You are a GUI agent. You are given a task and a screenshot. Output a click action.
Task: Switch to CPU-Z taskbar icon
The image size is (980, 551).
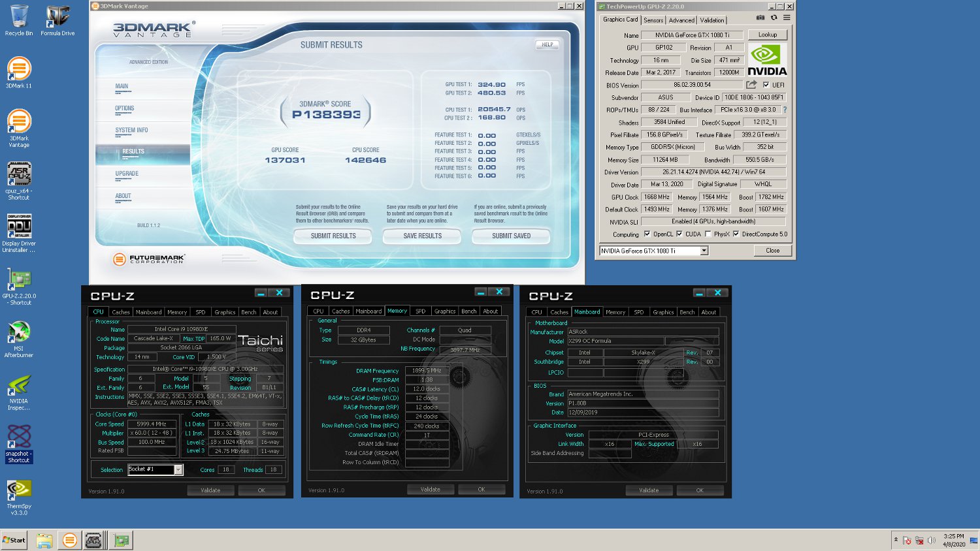[x=94, y=541]
